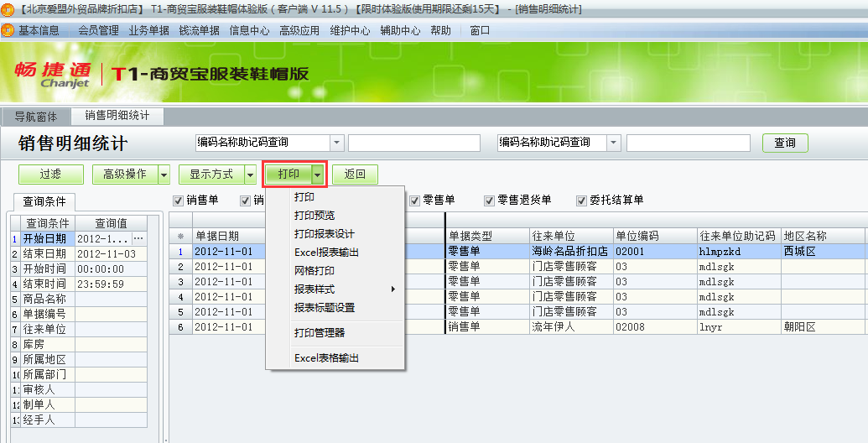The width and height of the screenshot is (868, 443).
Task: Click the 高级操作 button
Action: point(125,175)
